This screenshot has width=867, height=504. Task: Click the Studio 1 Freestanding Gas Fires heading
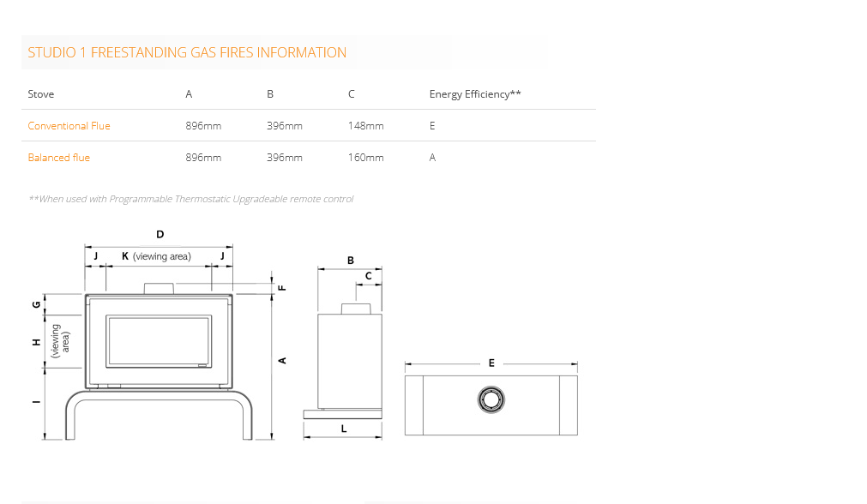click(x=187, y=52)
